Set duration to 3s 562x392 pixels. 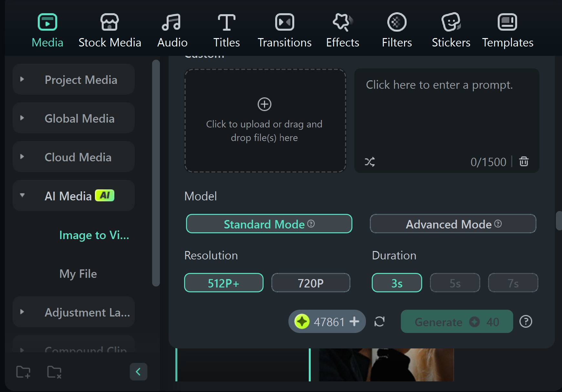click(397, 283)
